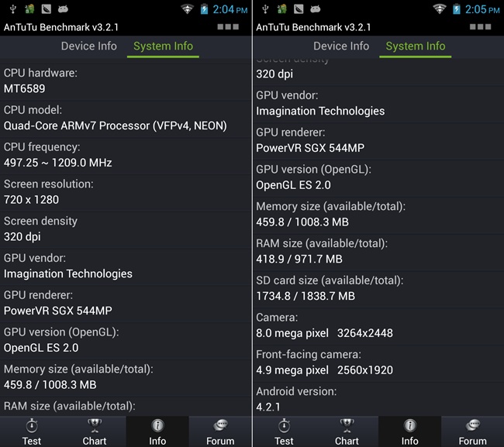
Task: Open Forum chat icon in left screen
Action: (220, 425)
